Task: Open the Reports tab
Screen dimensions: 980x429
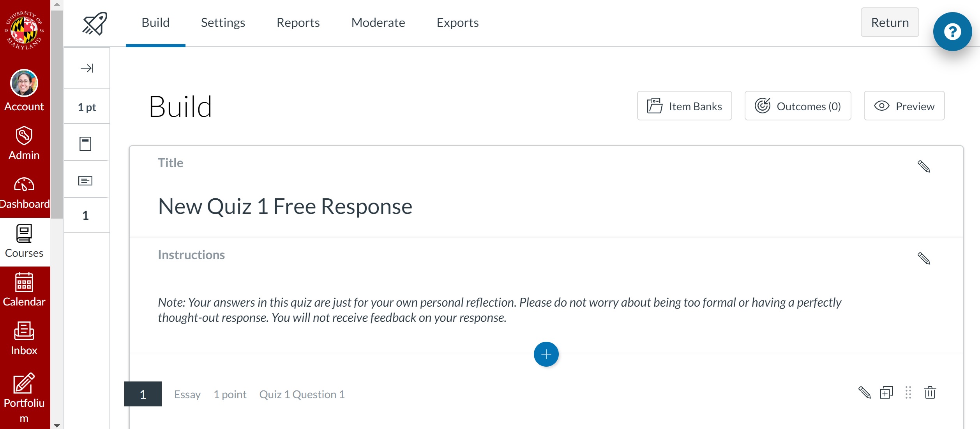Action: (x=298, y=23)
